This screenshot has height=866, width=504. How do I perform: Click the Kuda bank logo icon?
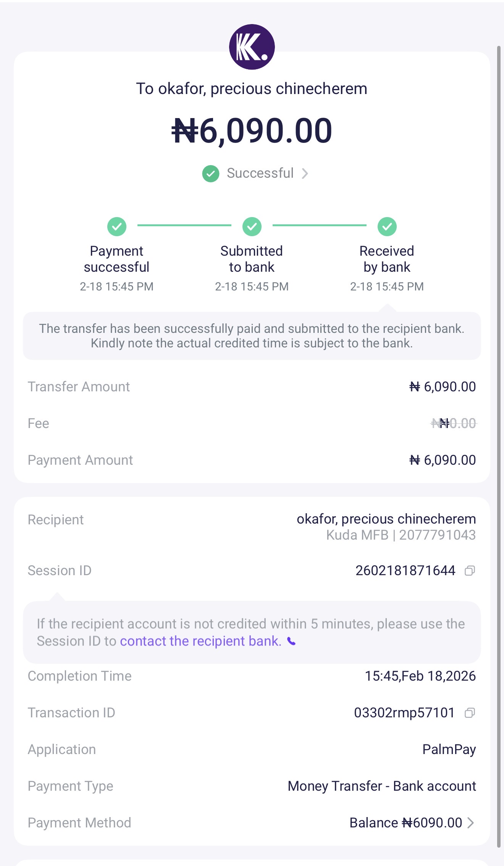coord(252,47)
